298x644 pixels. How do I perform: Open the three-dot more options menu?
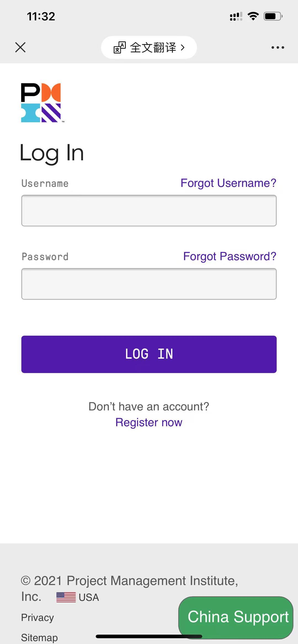278,47
